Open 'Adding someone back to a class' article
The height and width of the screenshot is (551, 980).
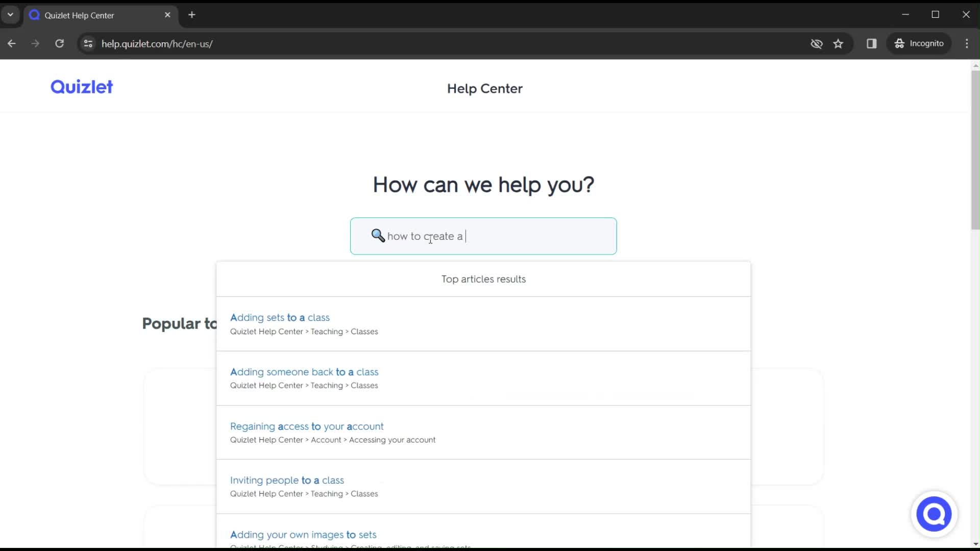tap(304, 372)
